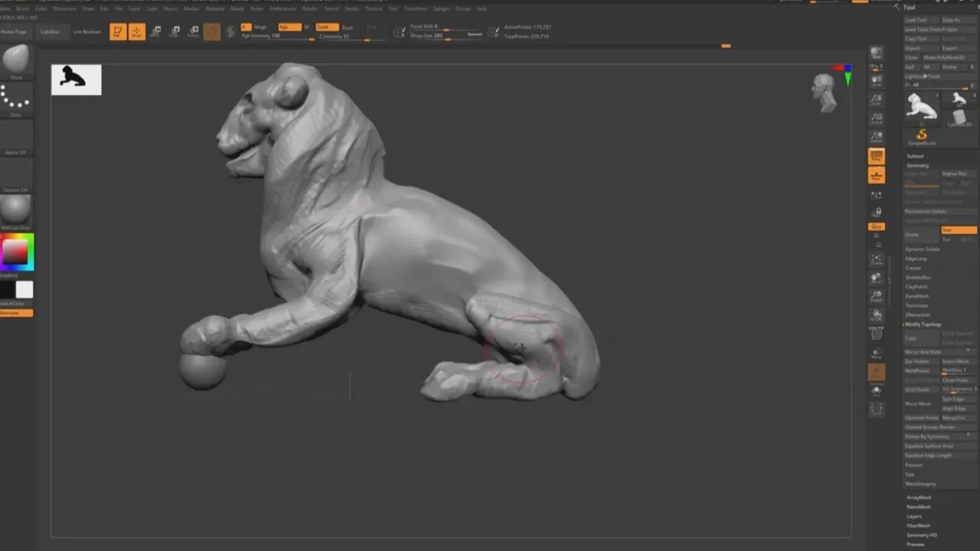Expand the DynaMesh section
Screen dimensions: 980x551
[916, 296]
